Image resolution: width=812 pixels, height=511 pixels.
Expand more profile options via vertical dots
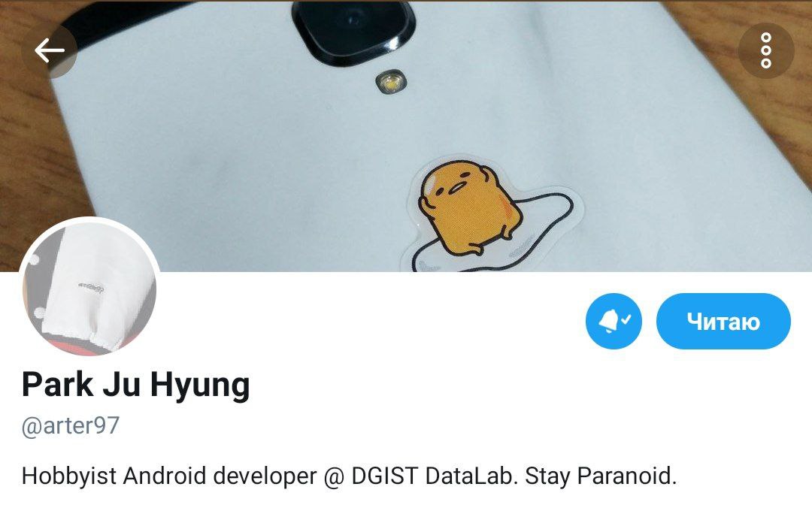766,50
